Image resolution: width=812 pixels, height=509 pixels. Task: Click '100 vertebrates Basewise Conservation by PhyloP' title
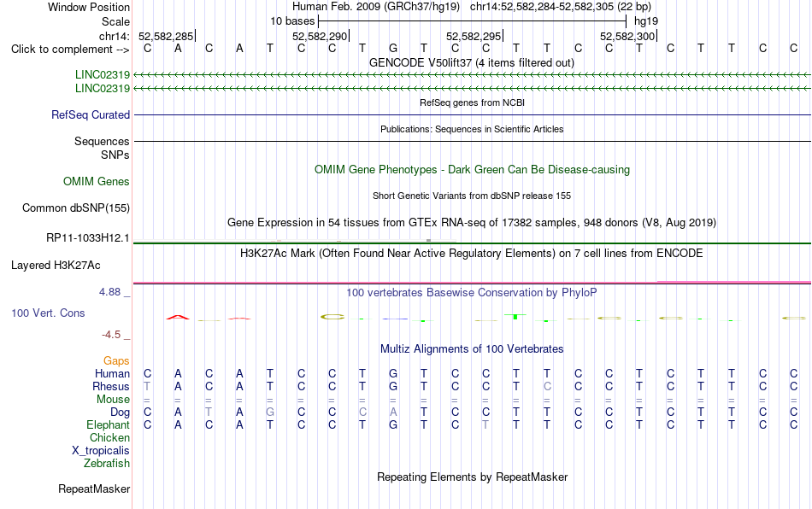pyautogui.click(x=472, y=293)
